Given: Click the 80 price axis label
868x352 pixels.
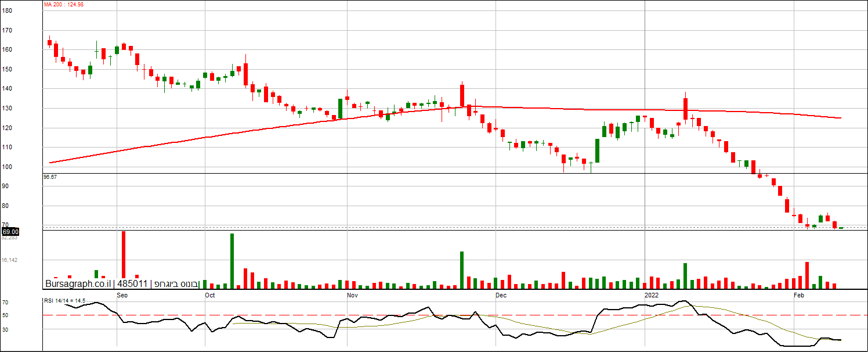Looking at the screenshot, I should point(5,206).
